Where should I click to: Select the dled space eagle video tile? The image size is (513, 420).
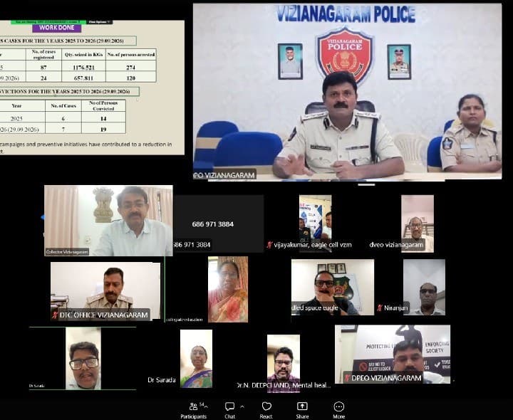[x=333, y=288]
